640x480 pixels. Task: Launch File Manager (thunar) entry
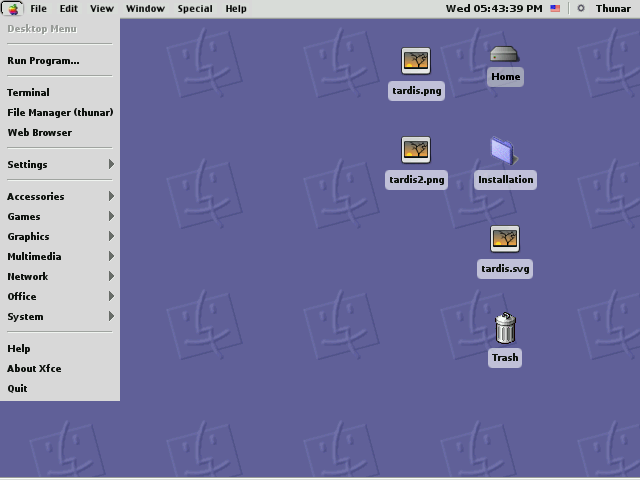click(x=60, y=113)
